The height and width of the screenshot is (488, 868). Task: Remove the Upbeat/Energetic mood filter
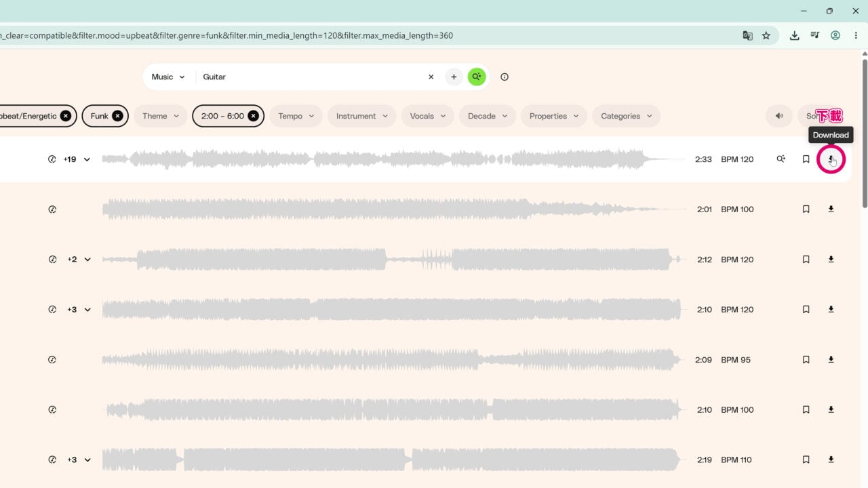pyautogui.click(x=65, y=116)
